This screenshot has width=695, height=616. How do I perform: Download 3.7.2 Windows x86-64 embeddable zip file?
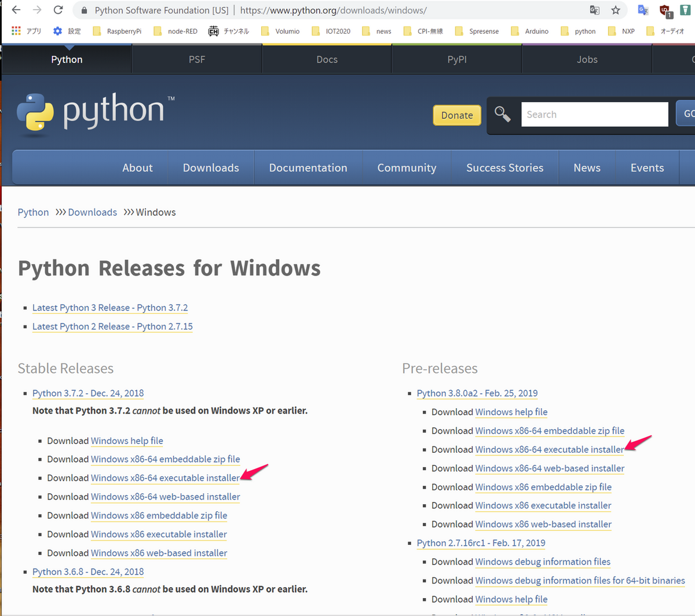coord(165,459)
